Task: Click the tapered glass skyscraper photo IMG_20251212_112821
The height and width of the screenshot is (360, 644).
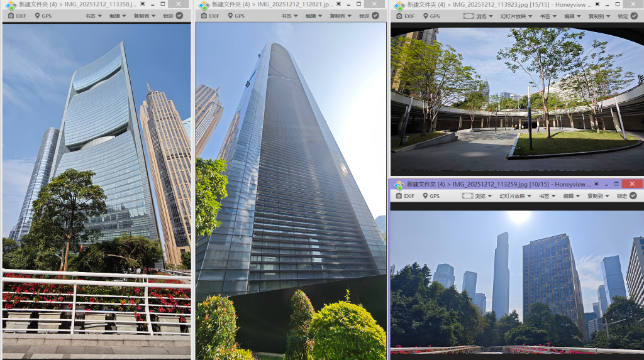Action: pyautogui.click(x=291, y=188)
